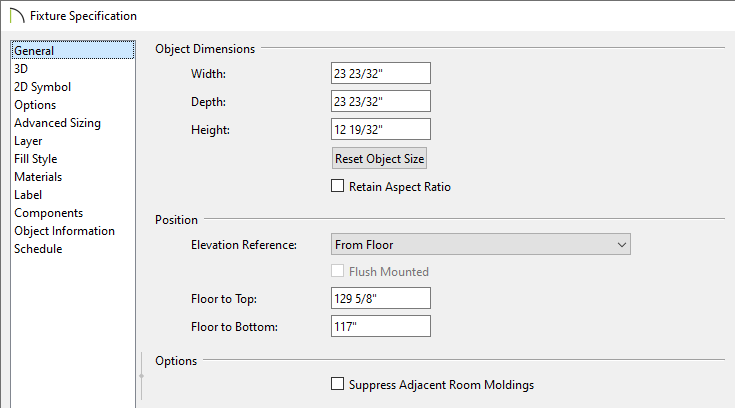This screenshot has height=408, width=735.
Task: Expand the Elevation Reference dropdown
Action: [x=480, y=244]
